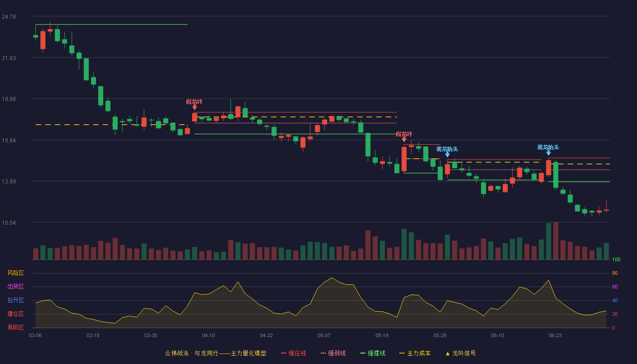Viewport: 637px width, 364px height.
Task: Click the 15.94 price axis label
Action: pos(9,140)
